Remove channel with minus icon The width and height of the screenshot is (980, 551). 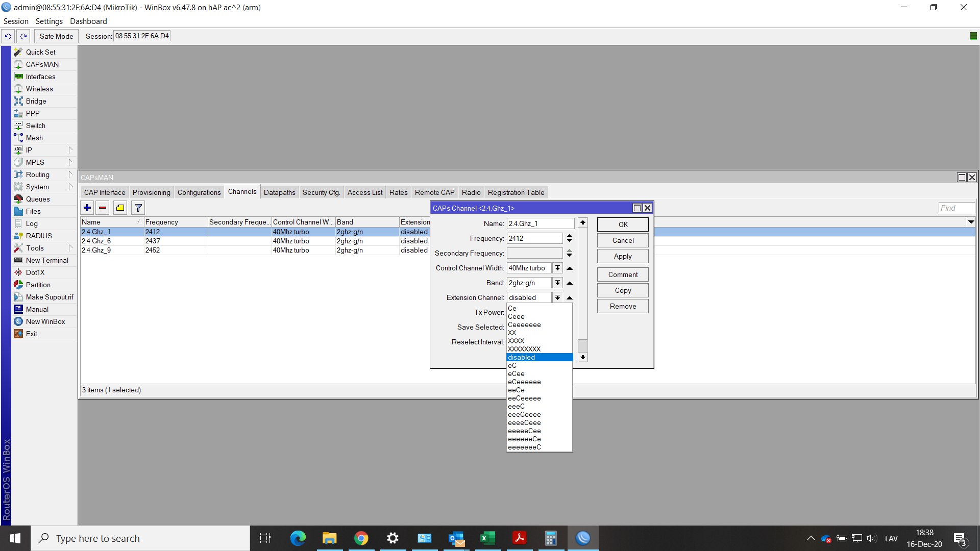[x=103, y=208]
